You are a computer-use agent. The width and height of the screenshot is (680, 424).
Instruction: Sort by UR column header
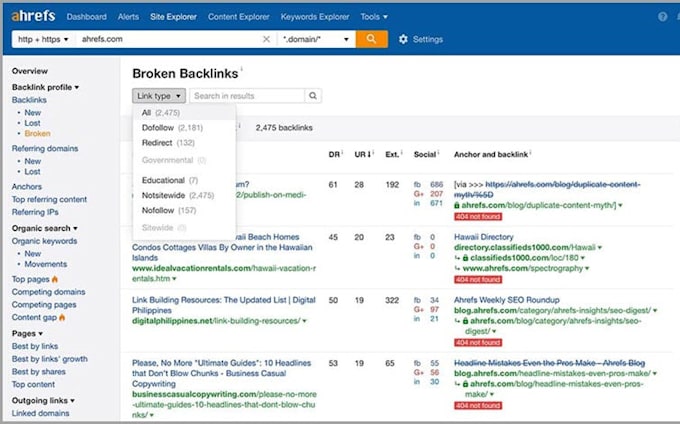[x=364, y=154]
